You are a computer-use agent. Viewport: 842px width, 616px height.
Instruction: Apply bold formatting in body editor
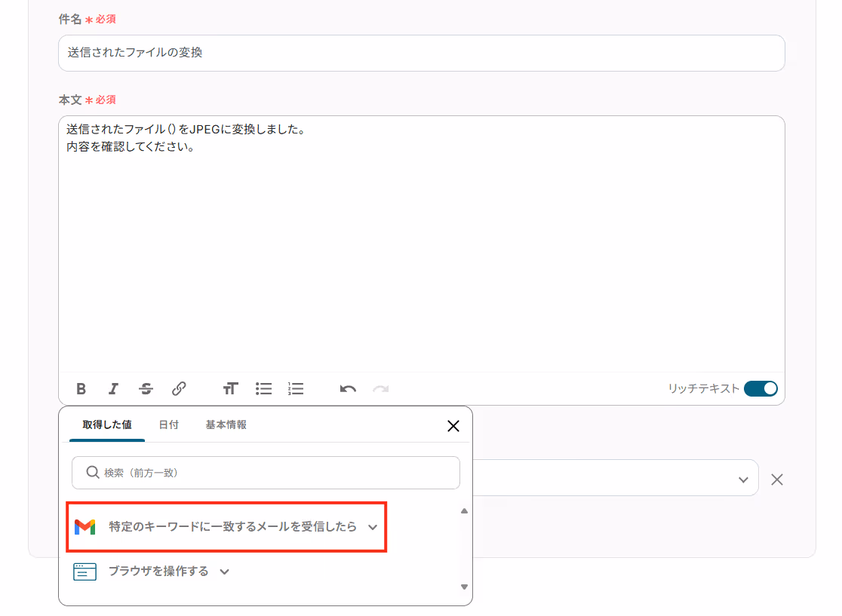coord(81,388)
